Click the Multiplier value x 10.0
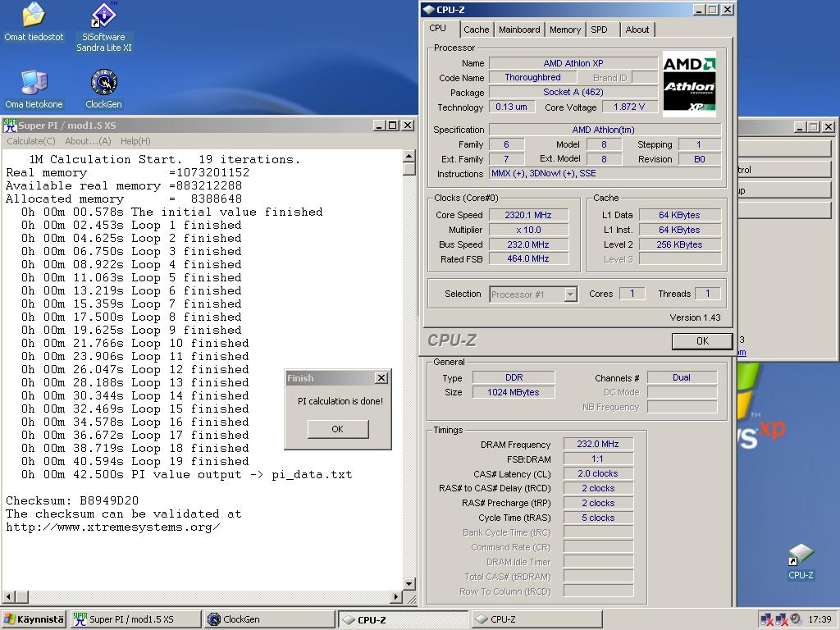840x630 pixels. (528, 230)
